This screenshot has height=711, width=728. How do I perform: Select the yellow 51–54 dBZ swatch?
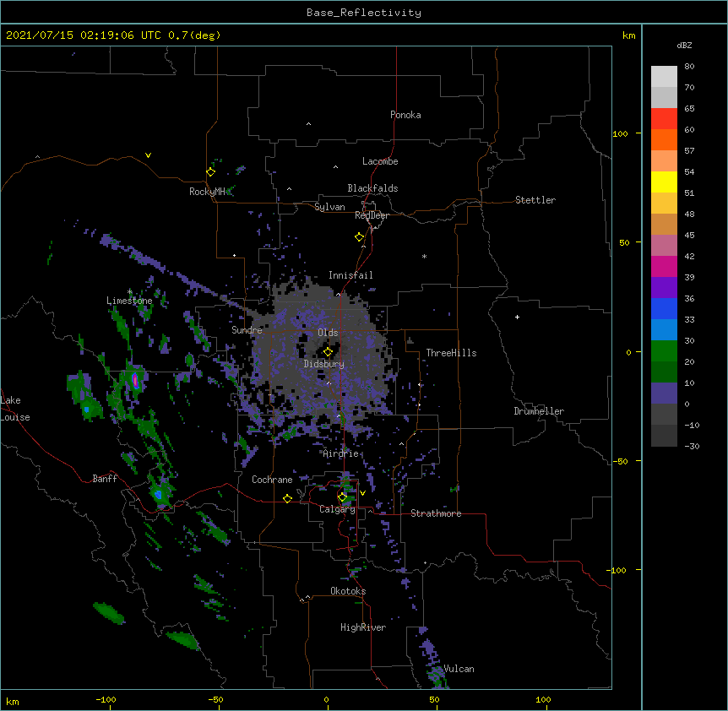pyautogui.click(x=664, y=182)
